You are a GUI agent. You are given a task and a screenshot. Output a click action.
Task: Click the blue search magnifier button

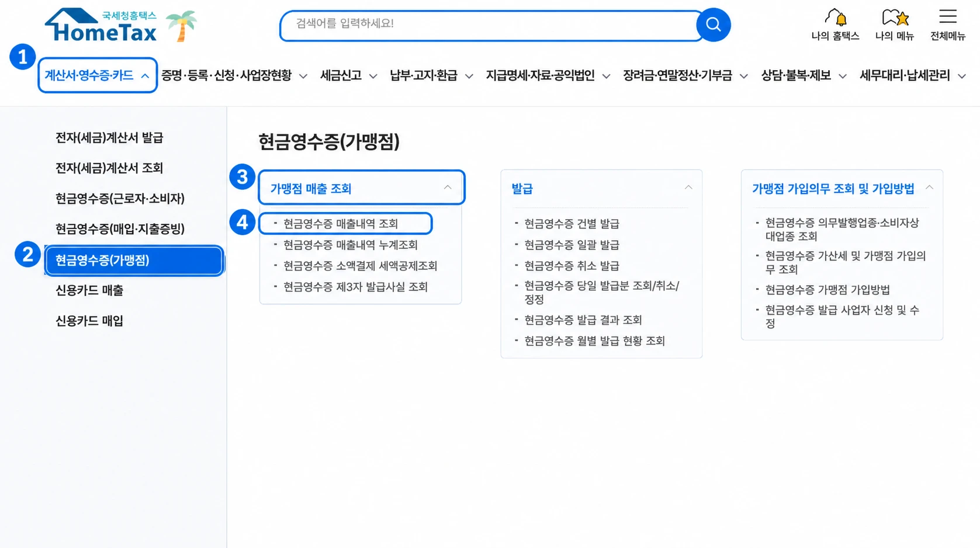click(x=713, y=25)
